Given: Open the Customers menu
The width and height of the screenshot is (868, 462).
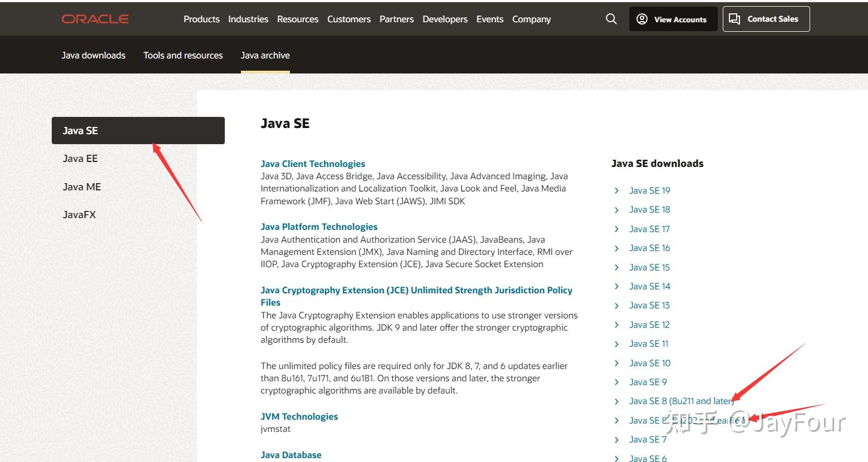Looking at the screenshot, I should coord(349,19).
